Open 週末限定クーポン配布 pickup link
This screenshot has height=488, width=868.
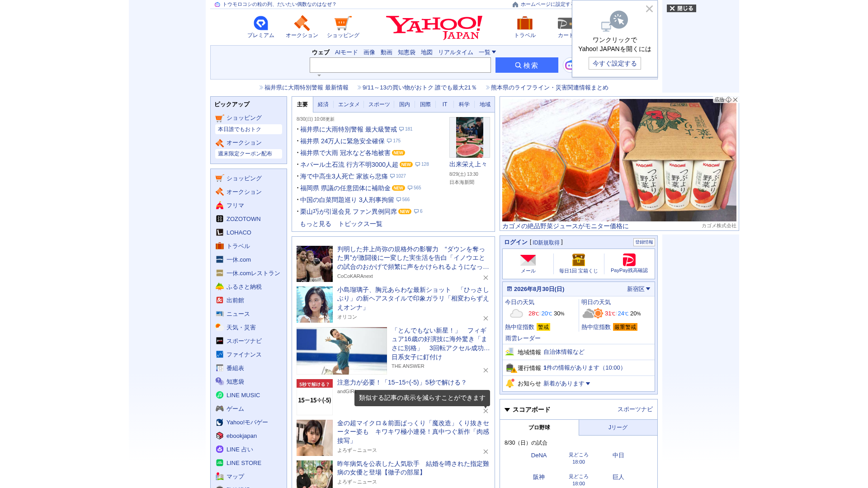(248, 154)
